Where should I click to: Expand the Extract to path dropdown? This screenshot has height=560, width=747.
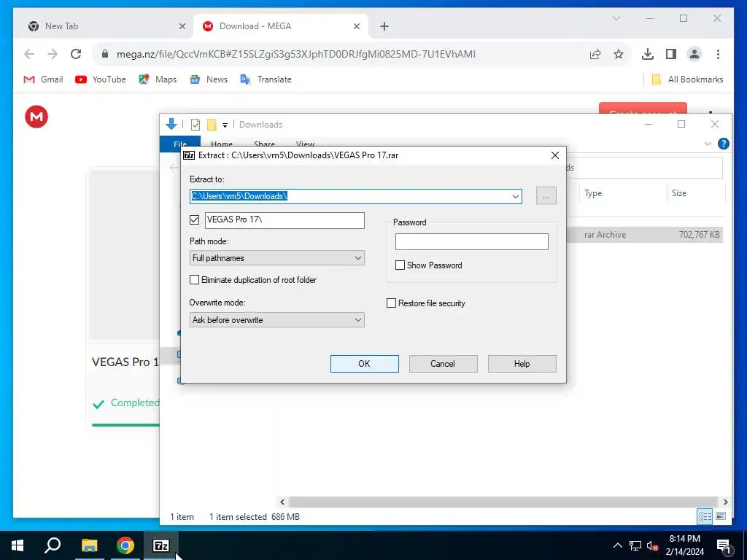tap(516, 196)
